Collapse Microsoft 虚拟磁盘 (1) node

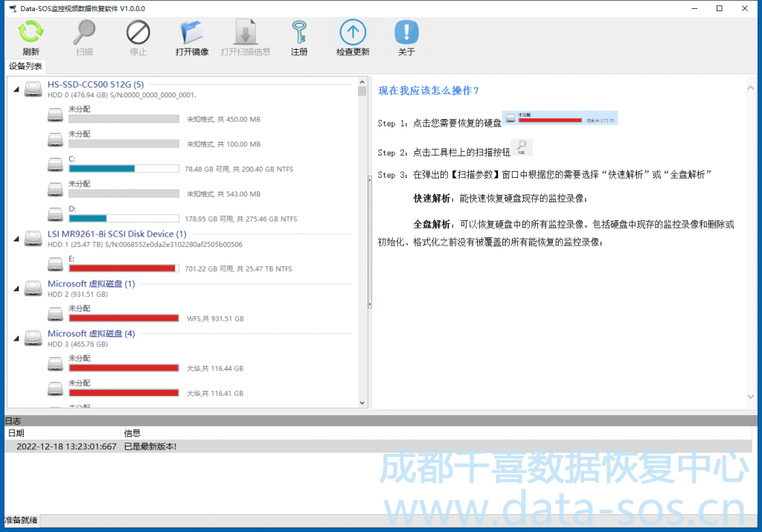[x=16, y=288]
